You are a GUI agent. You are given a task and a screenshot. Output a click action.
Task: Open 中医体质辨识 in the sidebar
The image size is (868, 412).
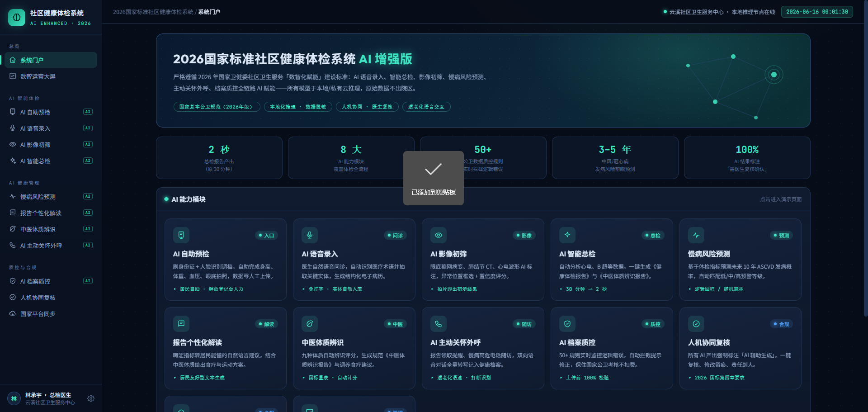(x=51, y=229)
